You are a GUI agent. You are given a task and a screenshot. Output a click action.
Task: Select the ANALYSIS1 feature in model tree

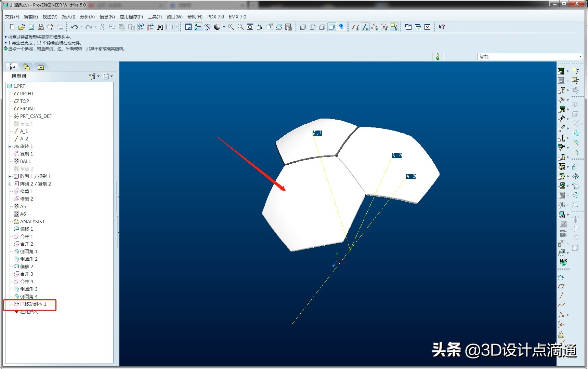coord(32,221)
